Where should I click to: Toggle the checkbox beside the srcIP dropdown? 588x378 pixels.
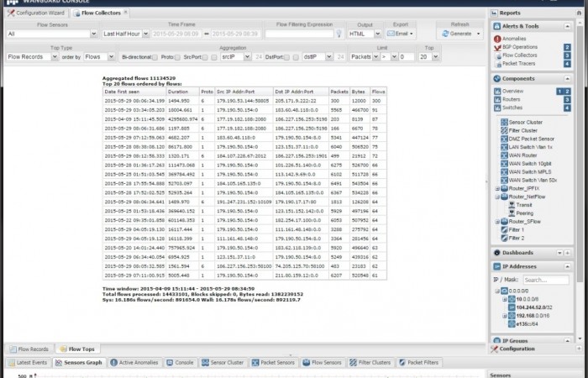(x=213, y=57)
